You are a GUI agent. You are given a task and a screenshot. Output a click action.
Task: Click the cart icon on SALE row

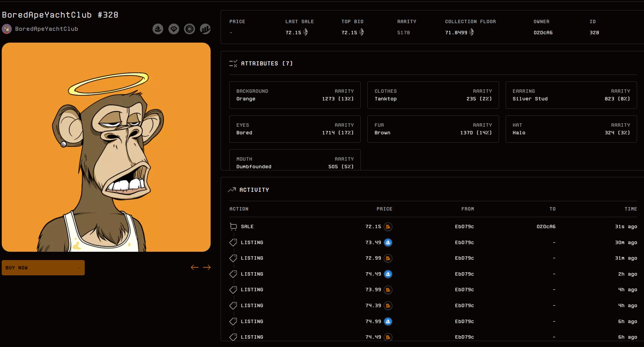pos(233,226)
